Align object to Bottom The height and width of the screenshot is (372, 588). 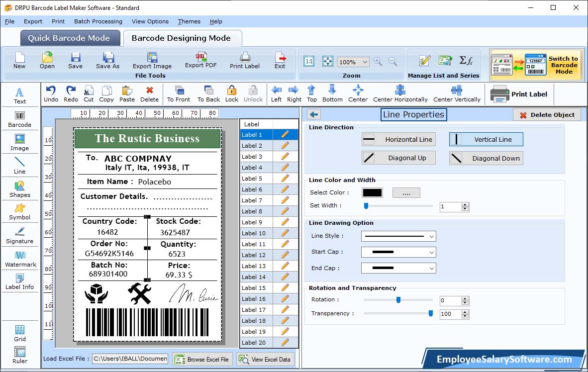332,94
